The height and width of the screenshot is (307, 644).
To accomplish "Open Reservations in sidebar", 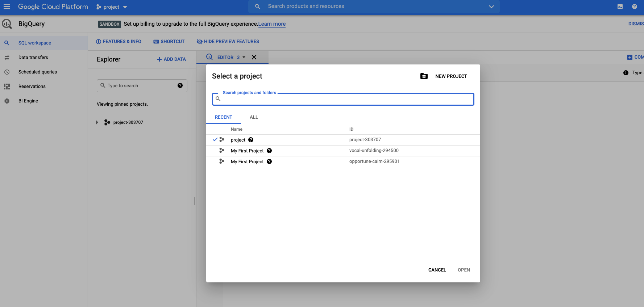I will coord(44,86).
